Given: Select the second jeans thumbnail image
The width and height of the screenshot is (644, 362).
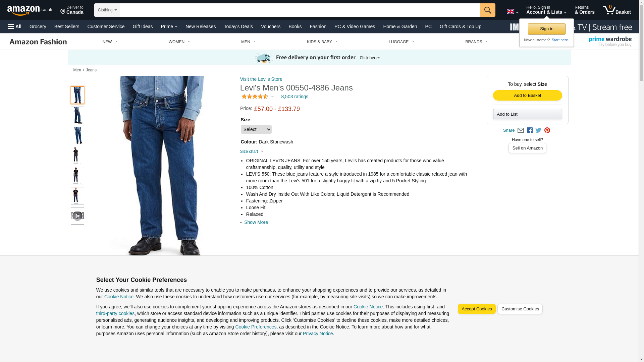Looking at the screenshot, I should click(x=77, y=115).
